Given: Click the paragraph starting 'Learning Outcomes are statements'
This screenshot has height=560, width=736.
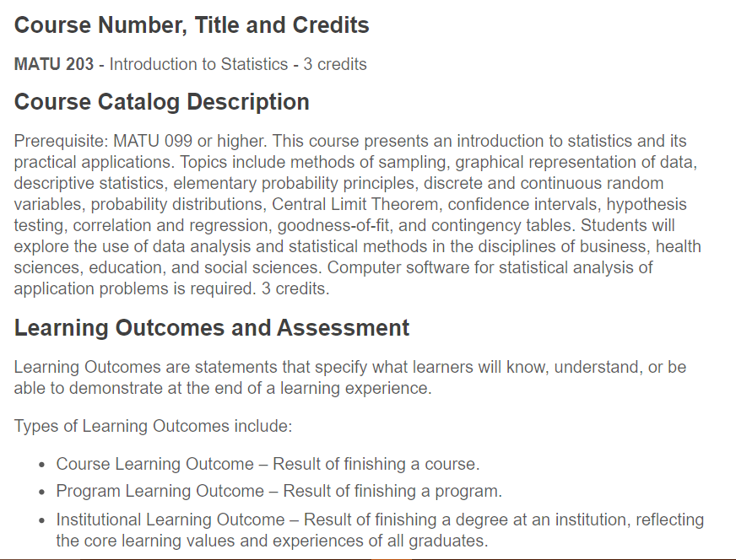Looking at the screenshot, I should click(x=350, y=378).
